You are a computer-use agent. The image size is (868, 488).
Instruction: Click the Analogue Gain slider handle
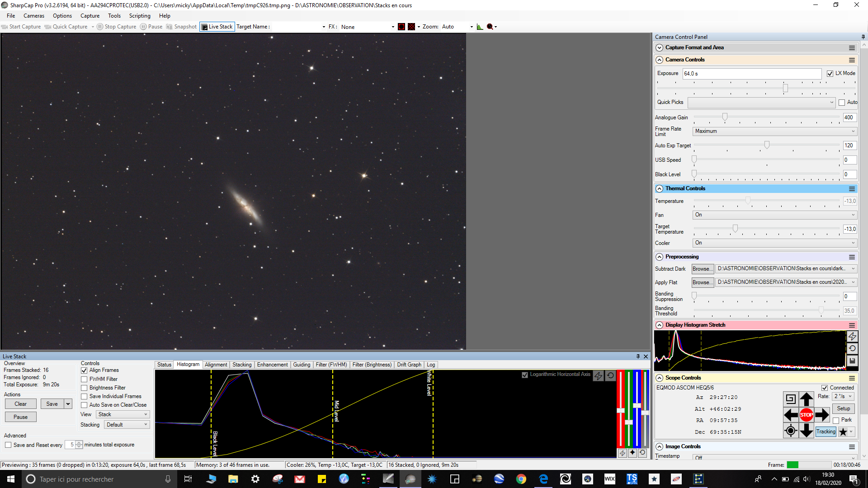725,117
